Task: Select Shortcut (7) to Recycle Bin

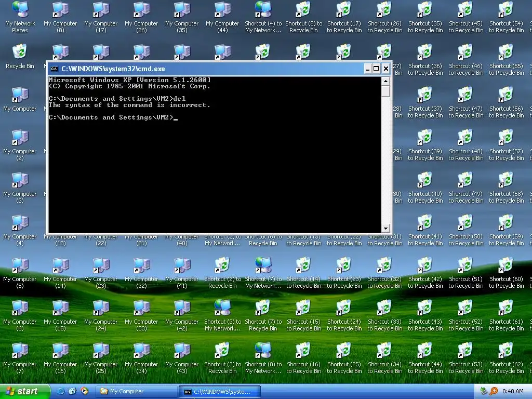Action: click(x=263, y=315)
